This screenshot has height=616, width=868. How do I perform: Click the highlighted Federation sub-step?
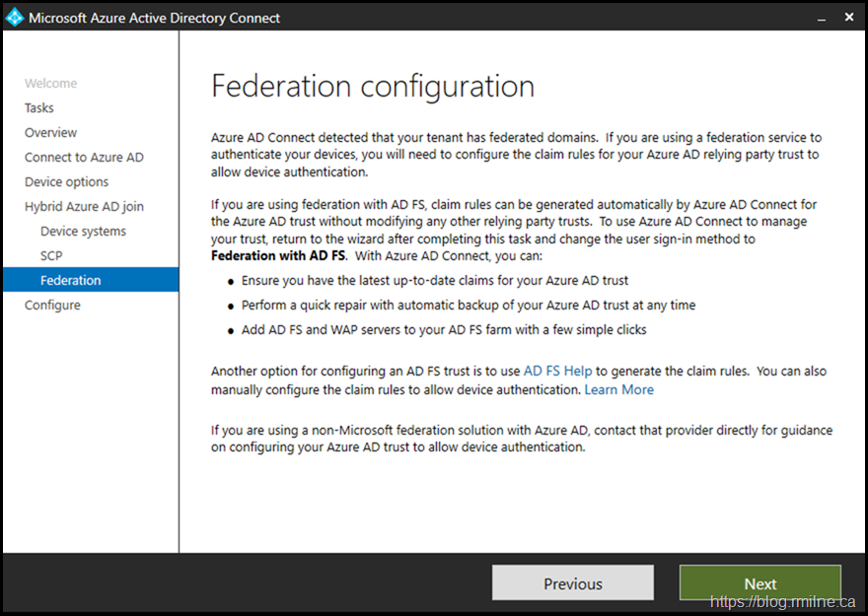pyautogui.click(x=70, y=281)
